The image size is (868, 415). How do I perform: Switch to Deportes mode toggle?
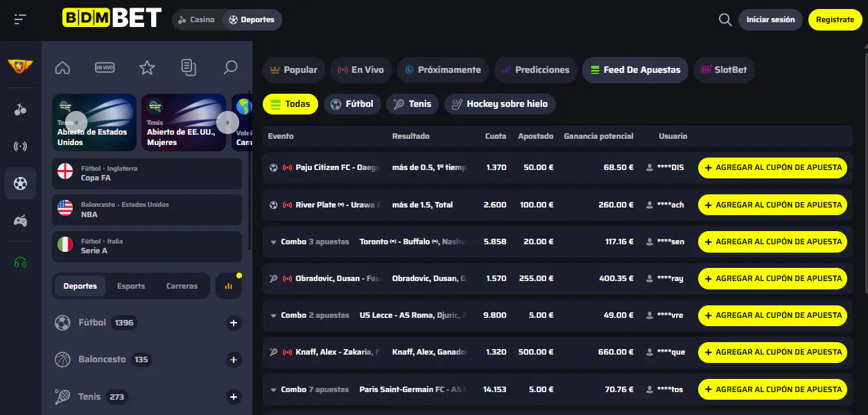[x=252, y=19]
